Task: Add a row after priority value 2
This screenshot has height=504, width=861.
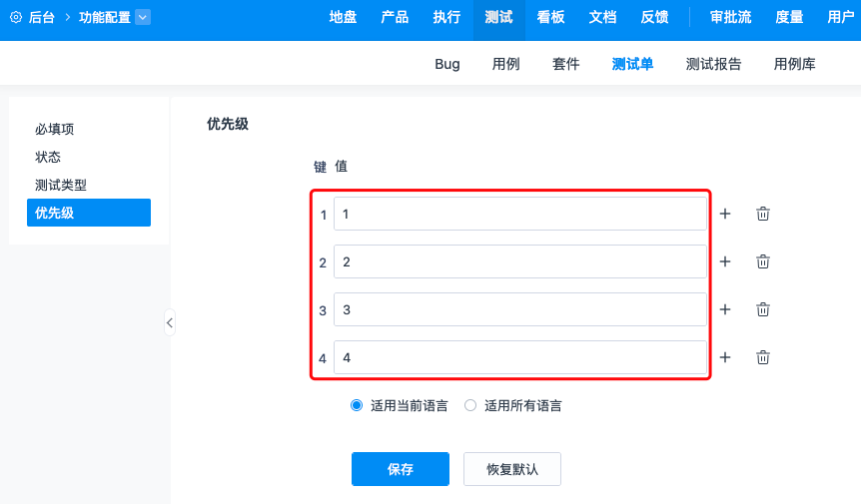Action: [725, 261]
